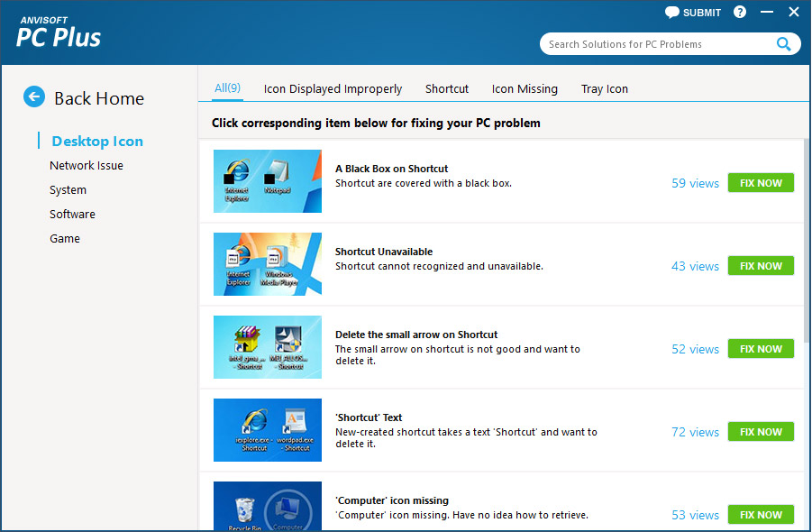Click the 53 views count
Viewport: 812px width, 532px height.
coord(695,514)
